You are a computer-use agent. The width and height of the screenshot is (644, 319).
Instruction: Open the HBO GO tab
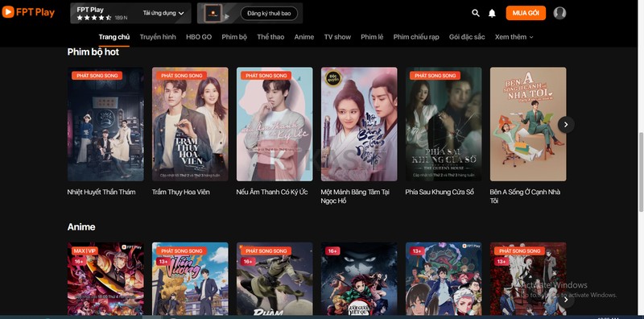tap(199, 37)
